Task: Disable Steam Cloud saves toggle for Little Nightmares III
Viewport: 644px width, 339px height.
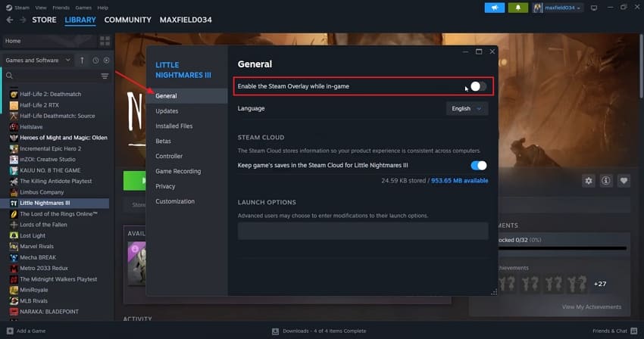Action: pyautogui.click(x=479, y=166)
